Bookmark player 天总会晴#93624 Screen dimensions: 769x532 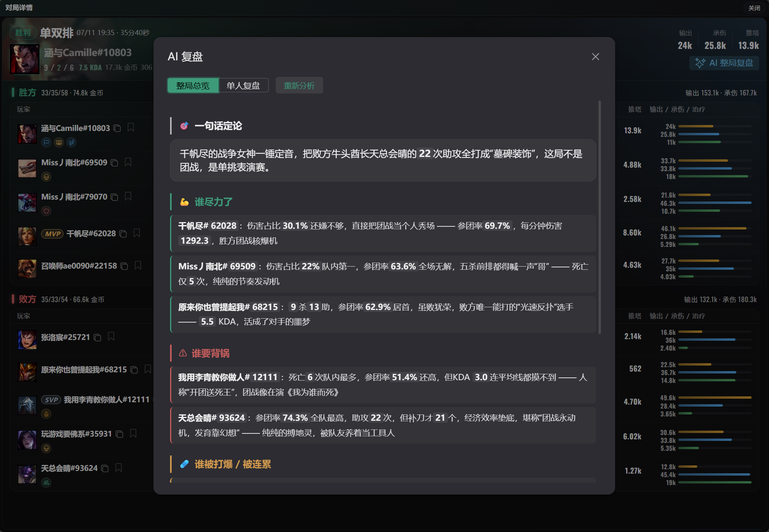(x=119, y=468)
